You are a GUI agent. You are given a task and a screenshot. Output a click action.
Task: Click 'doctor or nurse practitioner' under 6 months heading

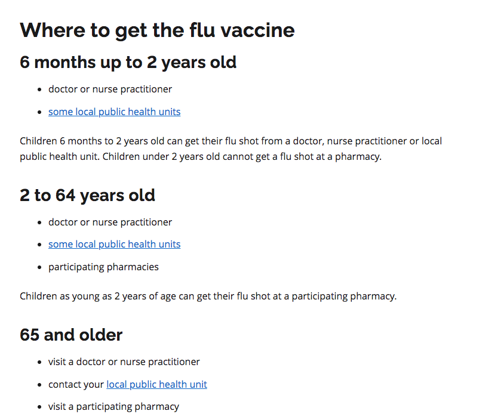pyautogui.click(x=110, y=89)
